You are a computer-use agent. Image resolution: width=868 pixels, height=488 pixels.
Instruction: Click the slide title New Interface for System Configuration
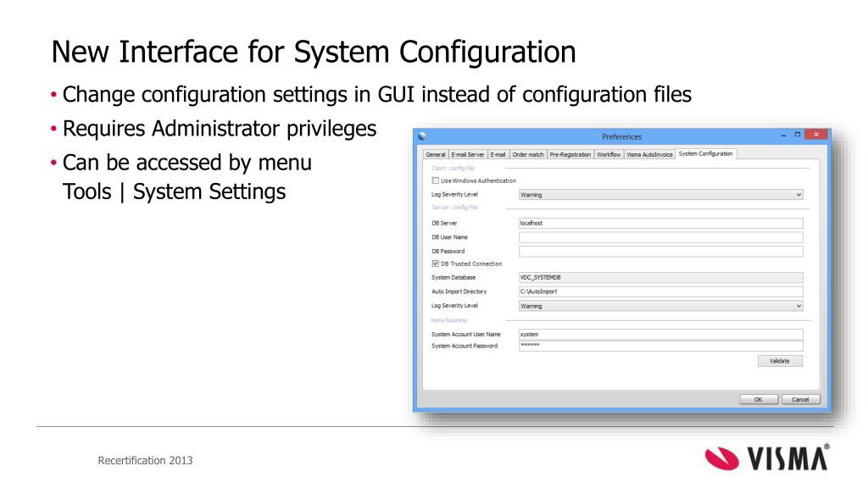314,53
